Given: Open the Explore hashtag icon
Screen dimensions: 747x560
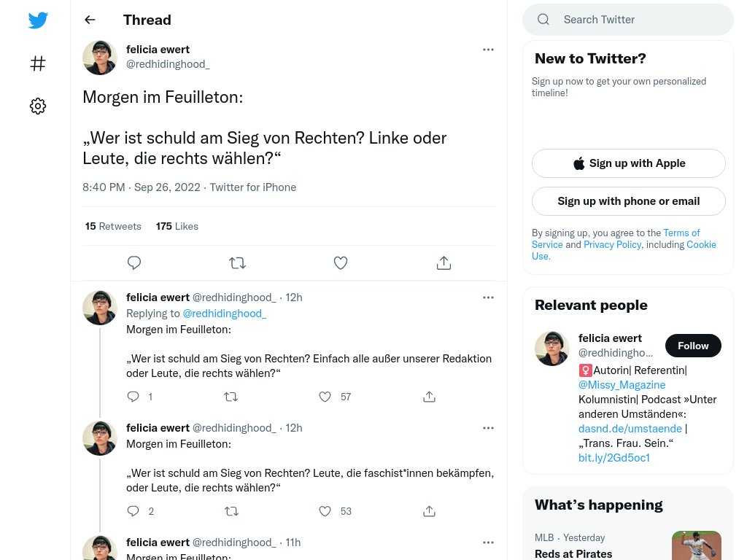Looking at the screenshot, I should click(x=38, y=63).
